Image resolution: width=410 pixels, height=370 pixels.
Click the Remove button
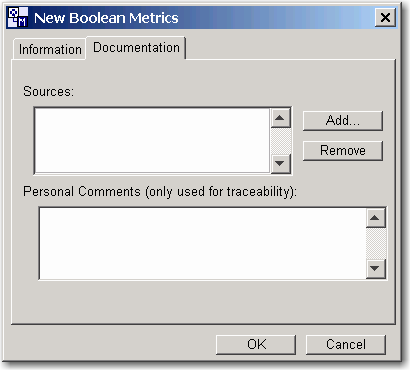343,150
